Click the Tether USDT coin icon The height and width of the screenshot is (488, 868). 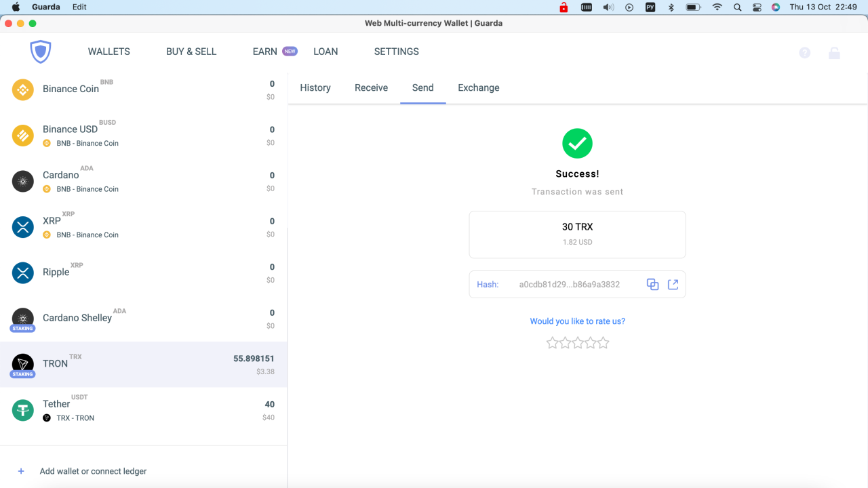point(22,410)
